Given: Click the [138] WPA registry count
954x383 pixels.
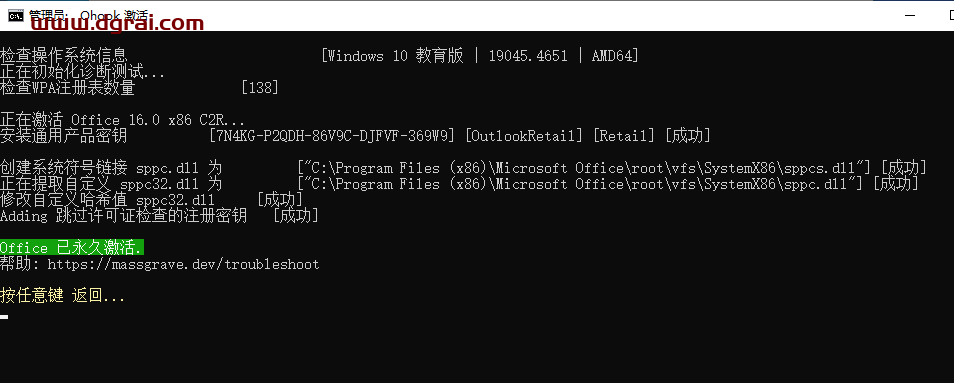Looking at the screenshot, I should click(260, 88).
